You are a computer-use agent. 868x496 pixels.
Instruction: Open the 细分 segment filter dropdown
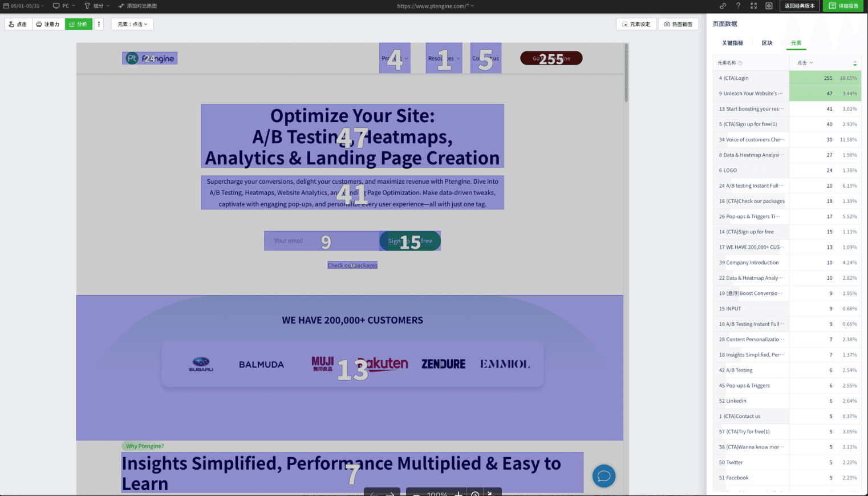[97, 6]
